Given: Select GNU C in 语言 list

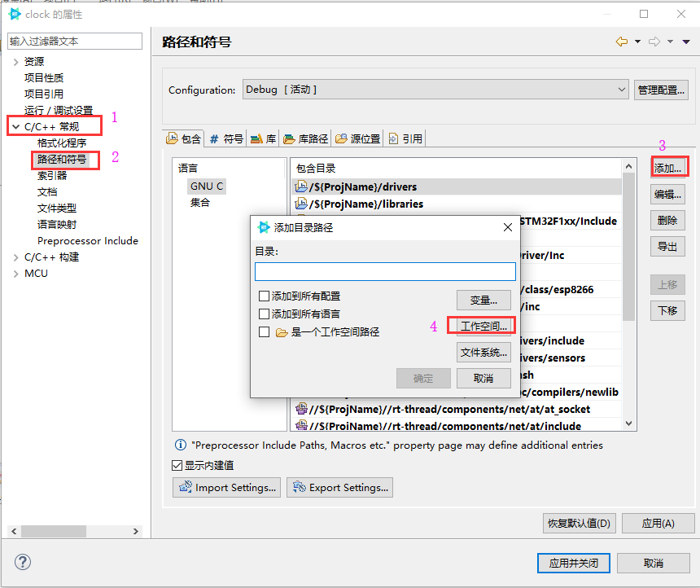Looking at the screenshot, I should tap(207, 186).
